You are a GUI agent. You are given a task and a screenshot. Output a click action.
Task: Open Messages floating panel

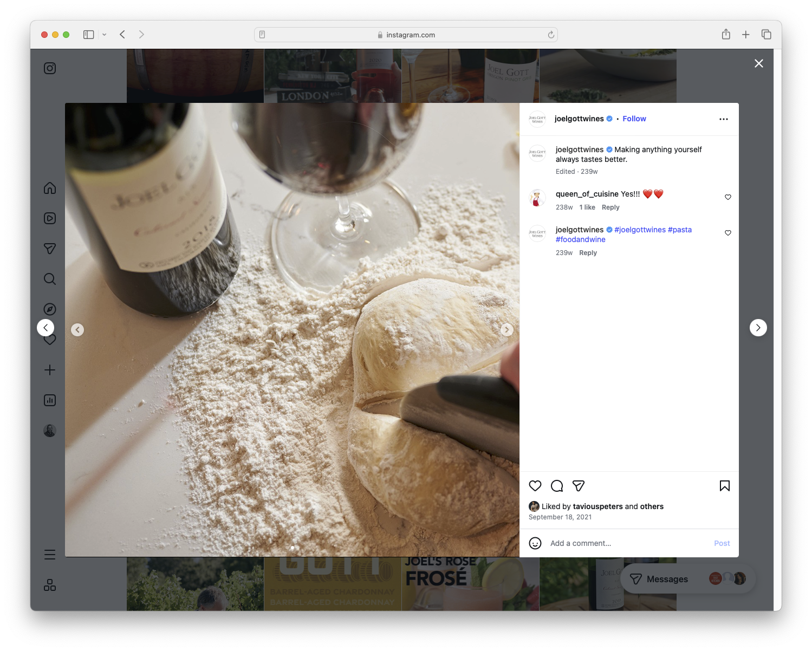(688, 579)
